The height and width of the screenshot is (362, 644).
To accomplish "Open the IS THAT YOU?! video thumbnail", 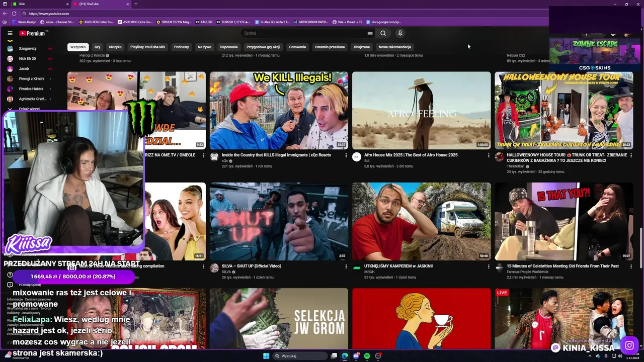I will click(x=563, y=221).
